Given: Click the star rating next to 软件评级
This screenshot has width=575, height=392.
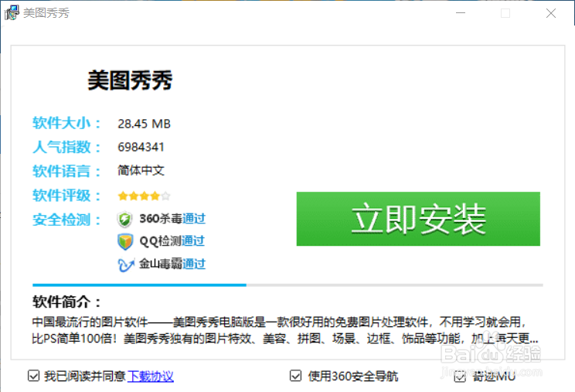Looking at the screenshot, I should 144,196.
